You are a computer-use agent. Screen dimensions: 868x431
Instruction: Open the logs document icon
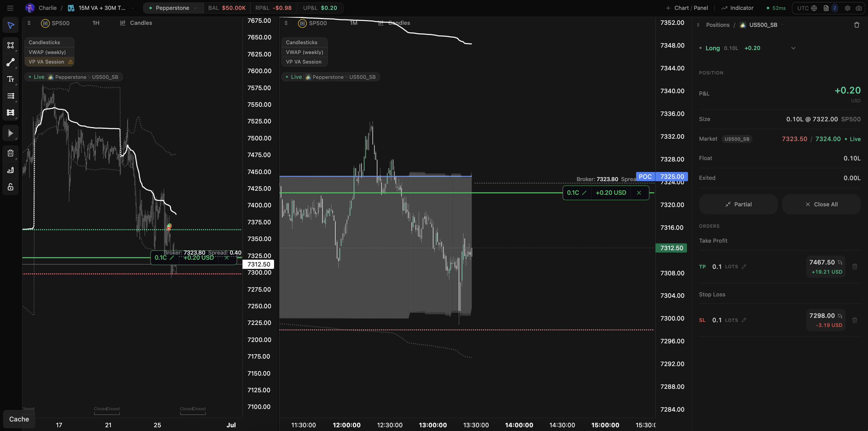coord(826,8)
